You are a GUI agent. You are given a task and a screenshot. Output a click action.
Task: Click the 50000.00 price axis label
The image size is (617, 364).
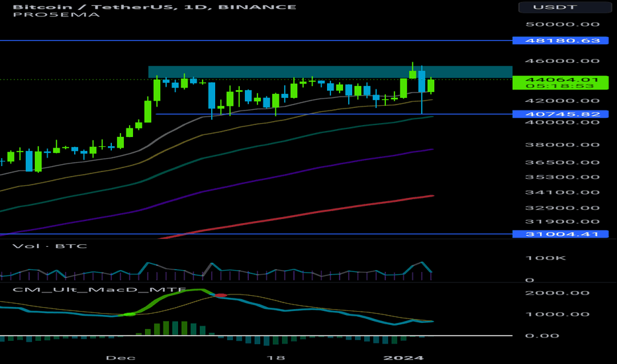(562, 24)
